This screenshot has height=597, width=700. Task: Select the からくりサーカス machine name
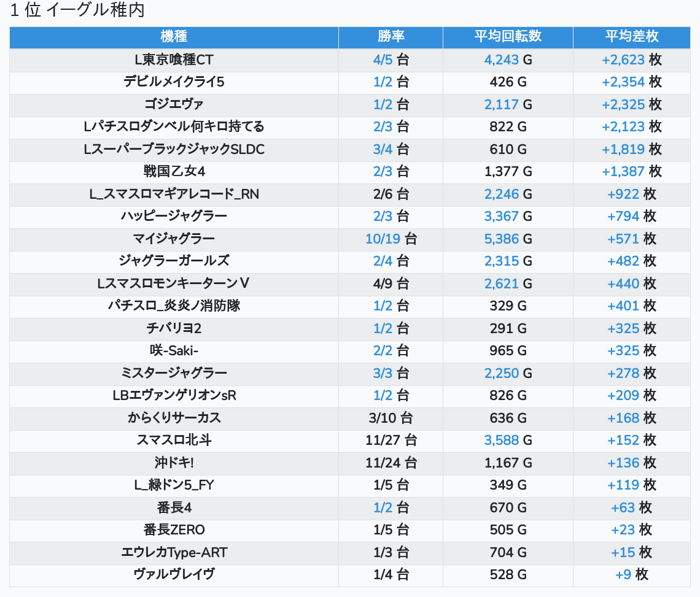coord(174,418)
